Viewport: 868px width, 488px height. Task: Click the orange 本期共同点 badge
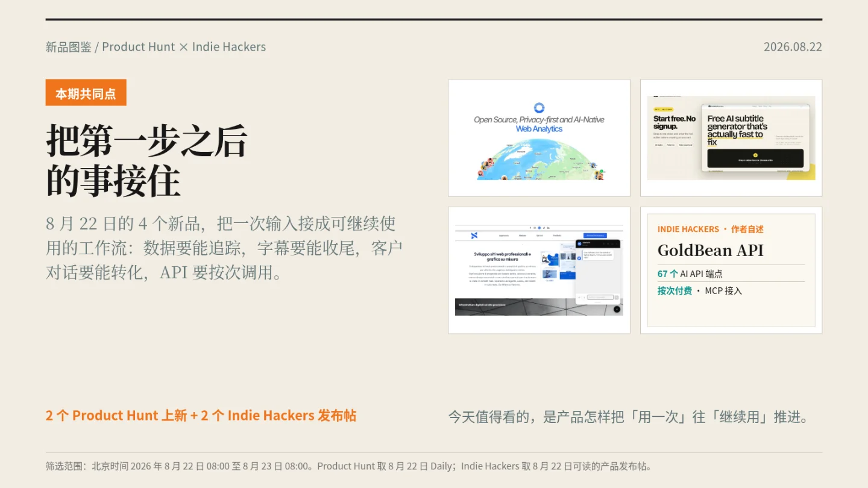coord(86,93)
